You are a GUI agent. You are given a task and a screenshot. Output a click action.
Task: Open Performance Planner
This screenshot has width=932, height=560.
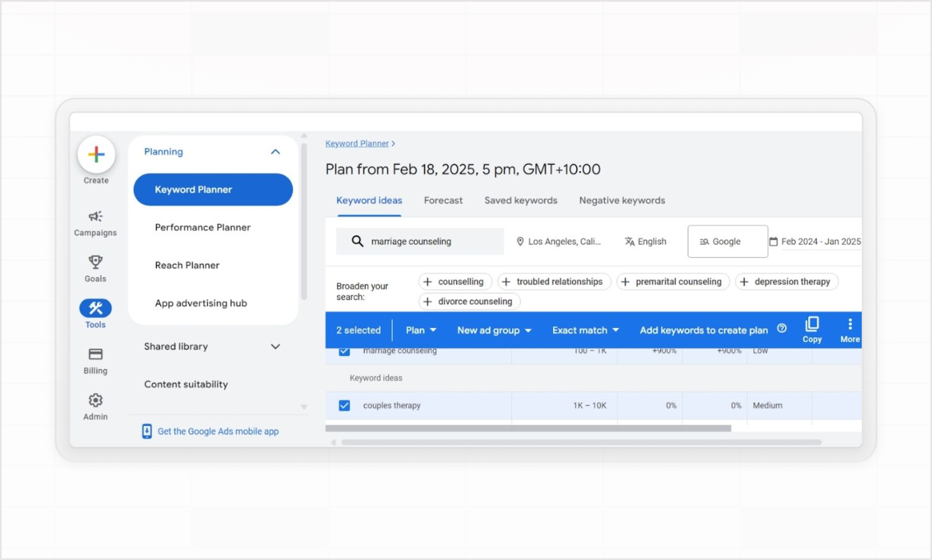203,227
